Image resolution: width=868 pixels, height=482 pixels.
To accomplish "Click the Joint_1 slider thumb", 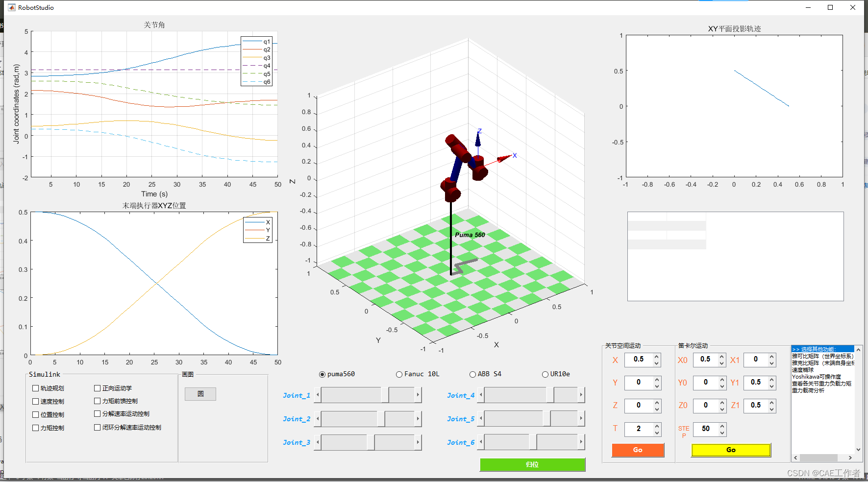I will coord(385,395).
